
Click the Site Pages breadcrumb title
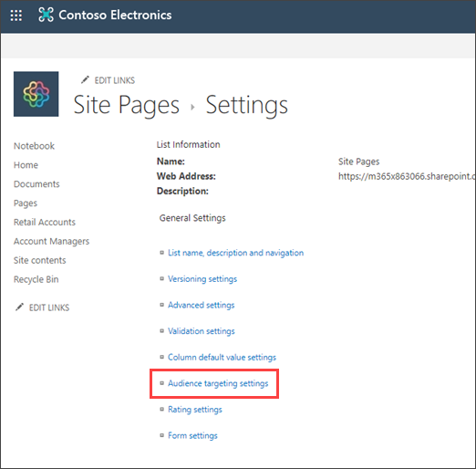coord(127,105)
